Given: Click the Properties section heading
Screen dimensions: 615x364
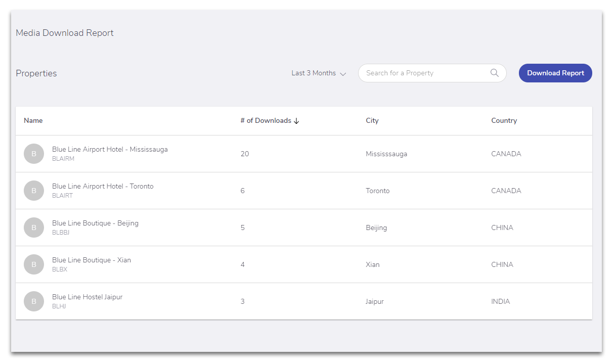Looking at the screenshot, I should (x=36, y=73).
